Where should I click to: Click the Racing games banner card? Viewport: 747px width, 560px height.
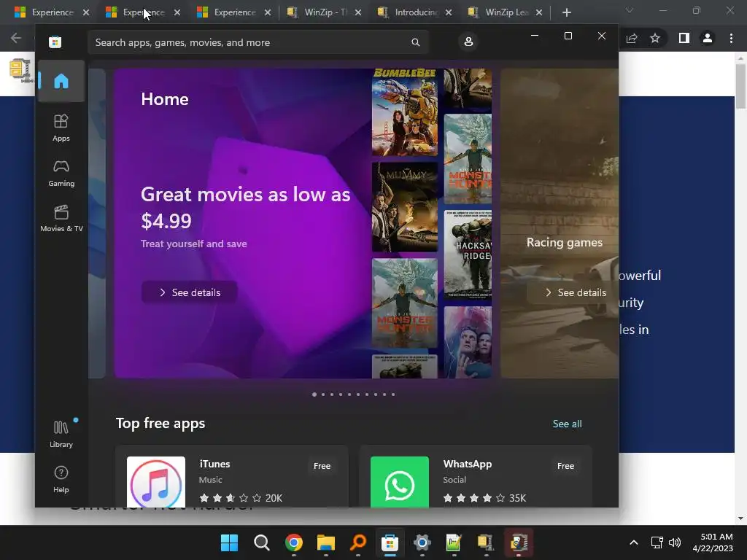(x=560, y=223)
